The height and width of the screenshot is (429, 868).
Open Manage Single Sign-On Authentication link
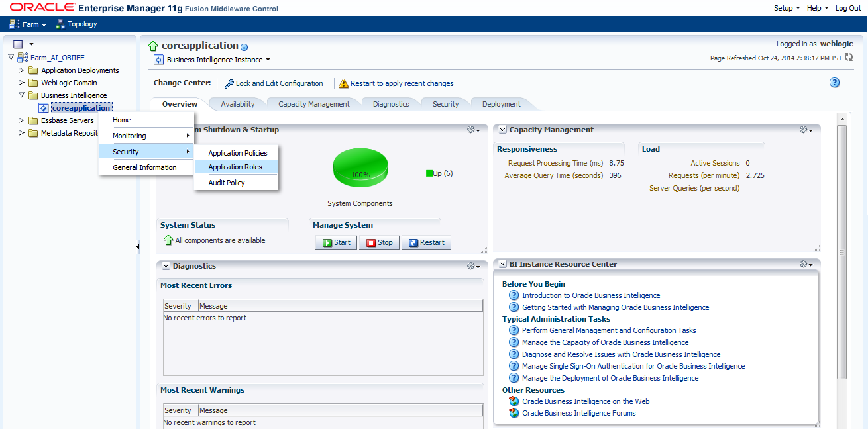[633, 366]
